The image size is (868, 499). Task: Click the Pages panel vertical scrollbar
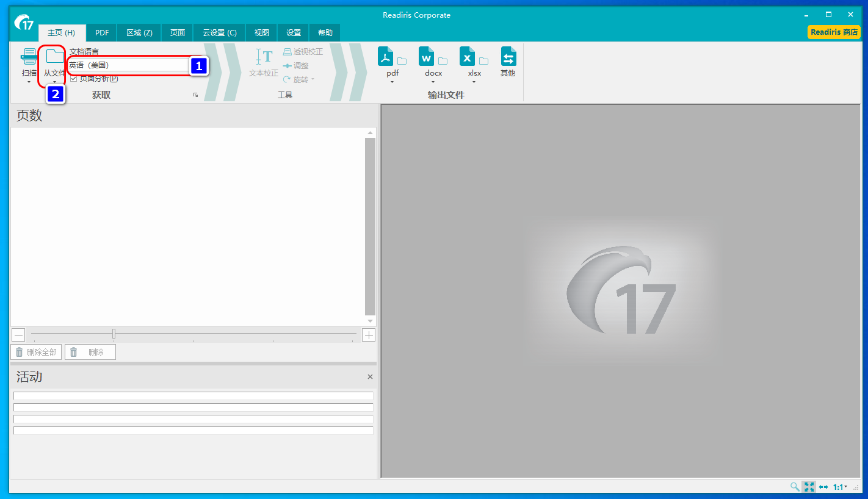pyautogui.click(x=370, y=226)
